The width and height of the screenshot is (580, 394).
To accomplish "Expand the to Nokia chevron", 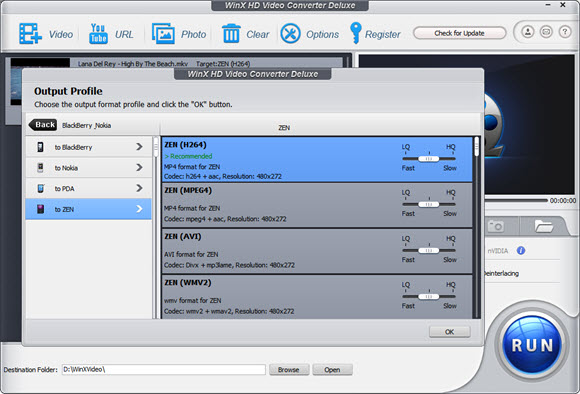I will (x=139, y=168).
